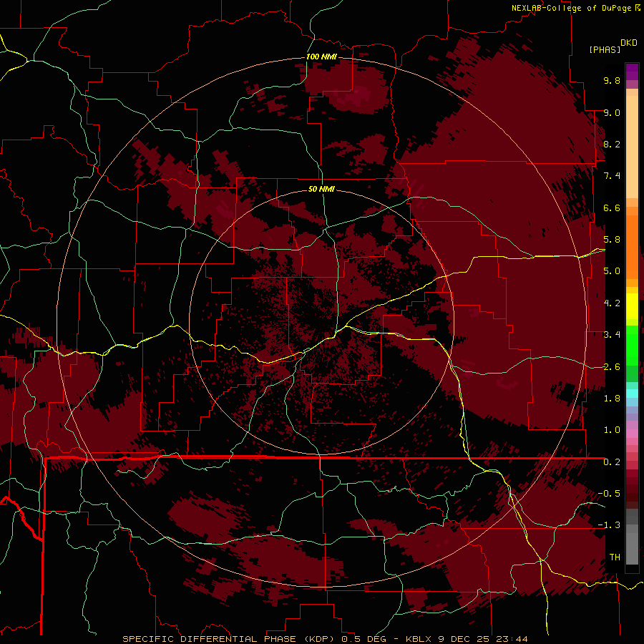Click the orange segment of the color bar

coord(632,248)
